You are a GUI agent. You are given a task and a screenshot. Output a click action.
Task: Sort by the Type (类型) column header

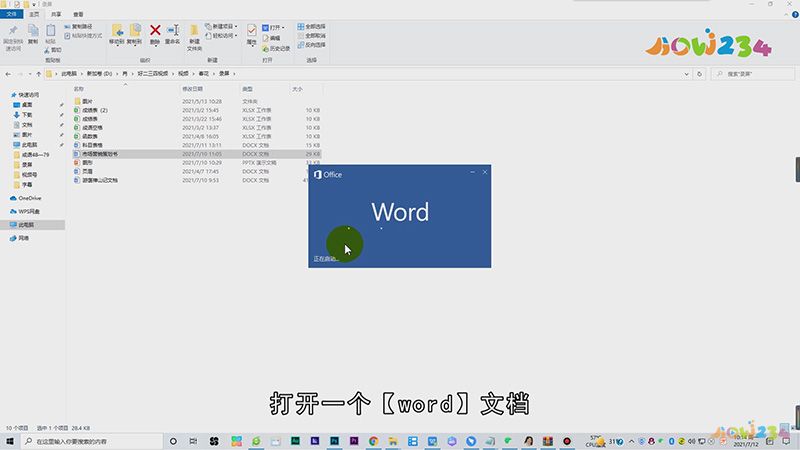coord(247,89)
